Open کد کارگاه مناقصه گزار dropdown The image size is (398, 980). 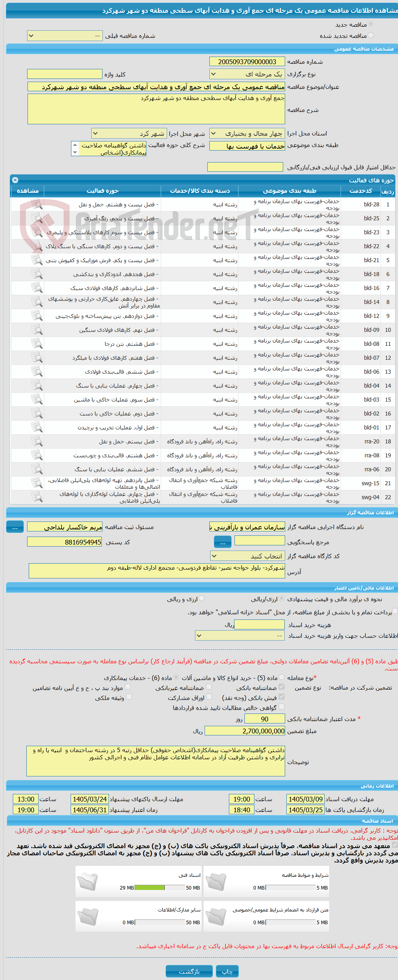[247, 556]
